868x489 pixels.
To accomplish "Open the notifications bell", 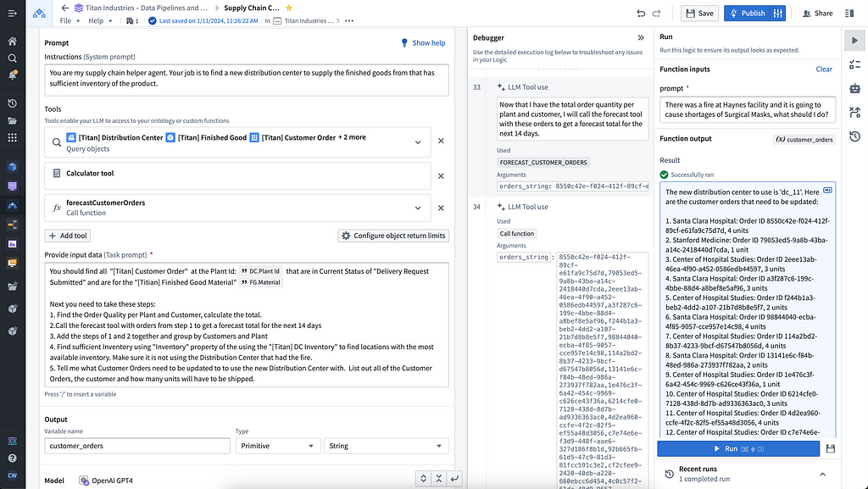I will [x=12, y=75].
